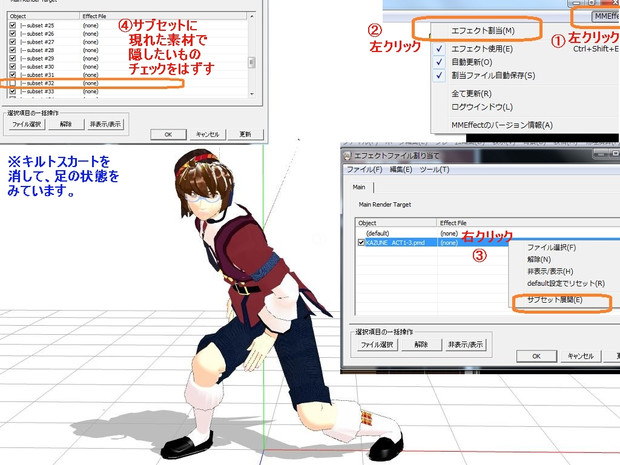Choose 非表示/表示(H) from context menu

[550, 272]
